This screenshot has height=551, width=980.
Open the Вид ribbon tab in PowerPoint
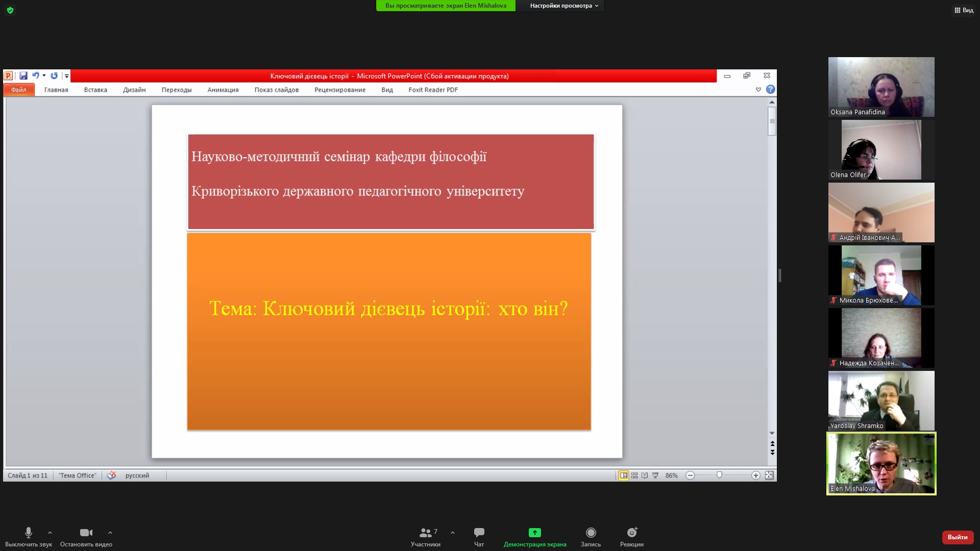387,90
